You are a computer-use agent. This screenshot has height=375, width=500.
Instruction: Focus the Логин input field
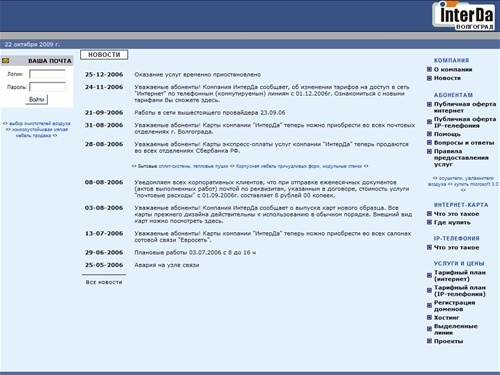pyautogui.click(x=47, y=74)
